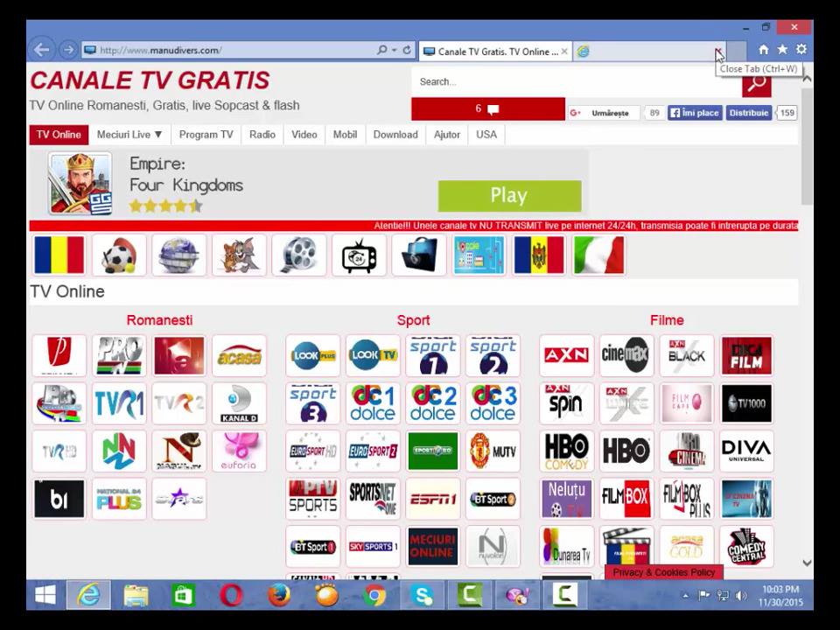840x630 pixels.
Task: Open the Video menu item
Action: click(304, 135)
